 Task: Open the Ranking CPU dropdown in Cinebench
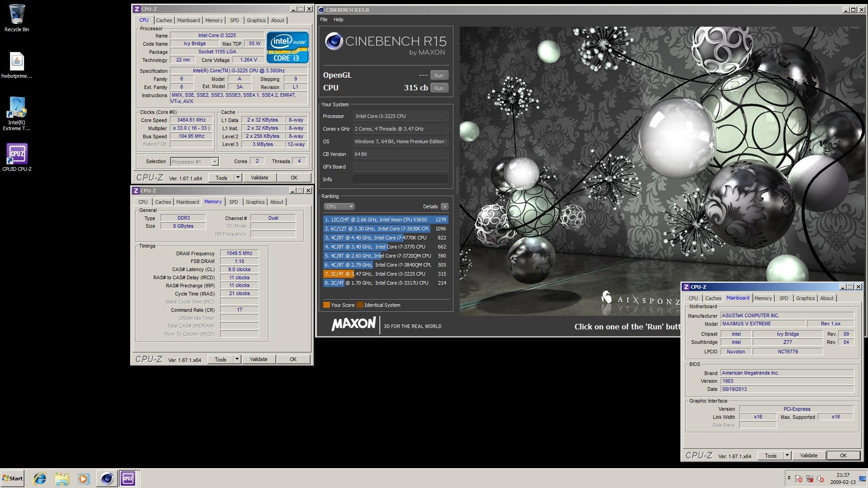click(339, 206)
